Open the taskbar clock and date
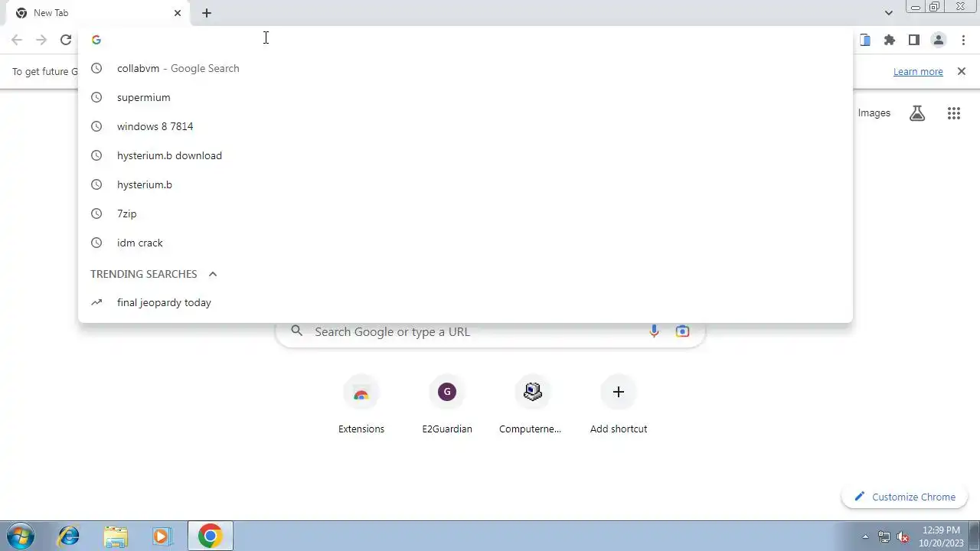Viewport: 980px width, 551px height. 941,536
